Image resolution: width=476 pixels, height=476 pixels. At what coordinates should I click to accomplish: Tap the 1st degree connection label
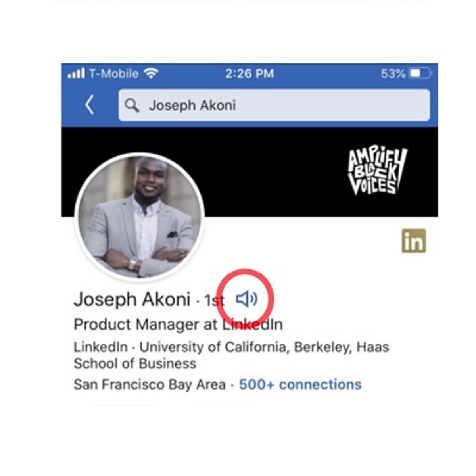tap(214, 300)
